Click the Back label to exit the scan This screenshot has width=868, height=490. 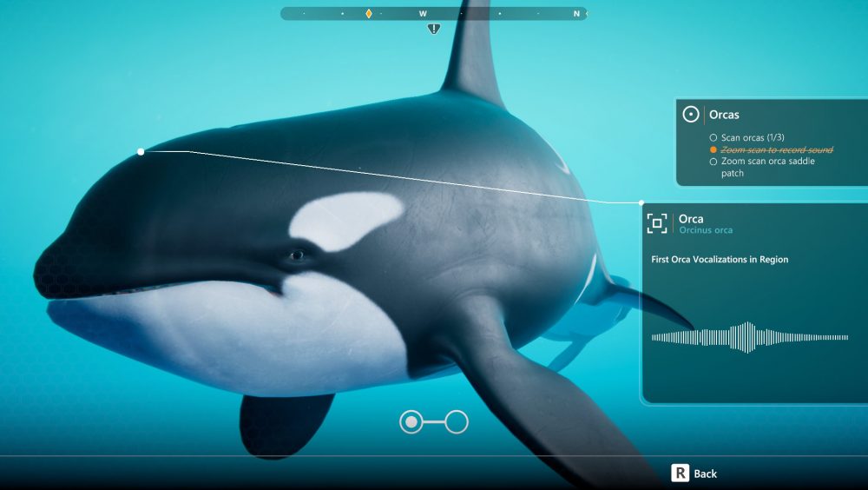tap(705, 473)
